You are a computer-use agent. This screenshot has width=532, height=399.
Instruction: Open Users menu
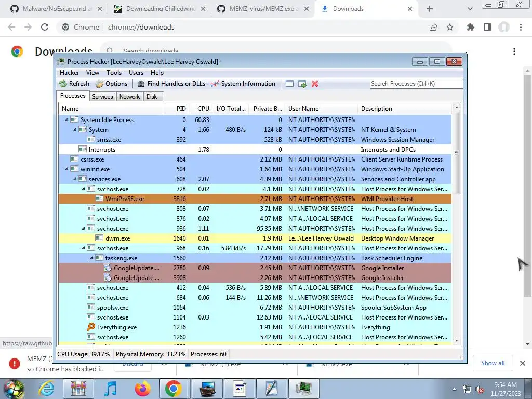(x=136, y=73)
